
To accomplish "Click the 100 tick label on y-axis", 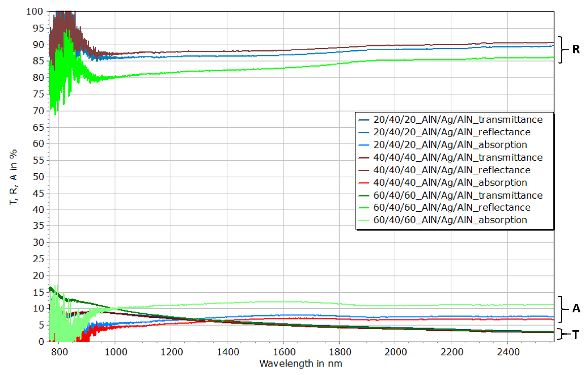I will [x=35, y=12].
